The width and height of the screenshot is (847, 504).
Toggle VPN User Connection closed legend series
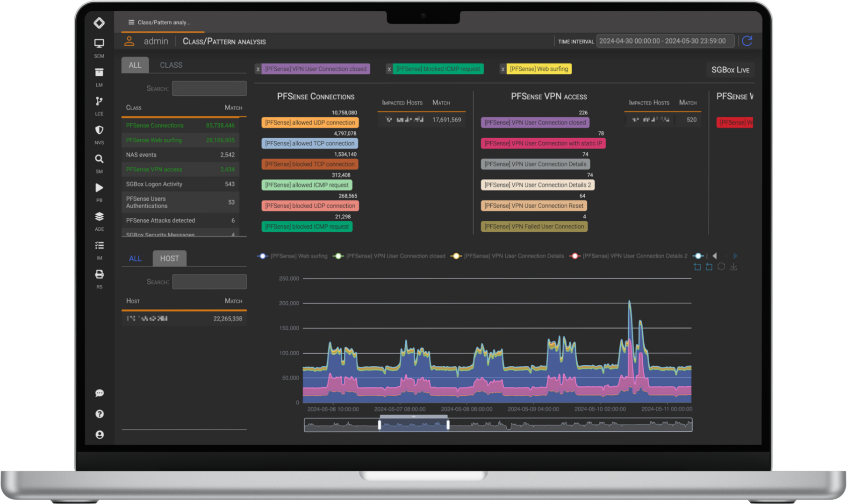point(390,256)
